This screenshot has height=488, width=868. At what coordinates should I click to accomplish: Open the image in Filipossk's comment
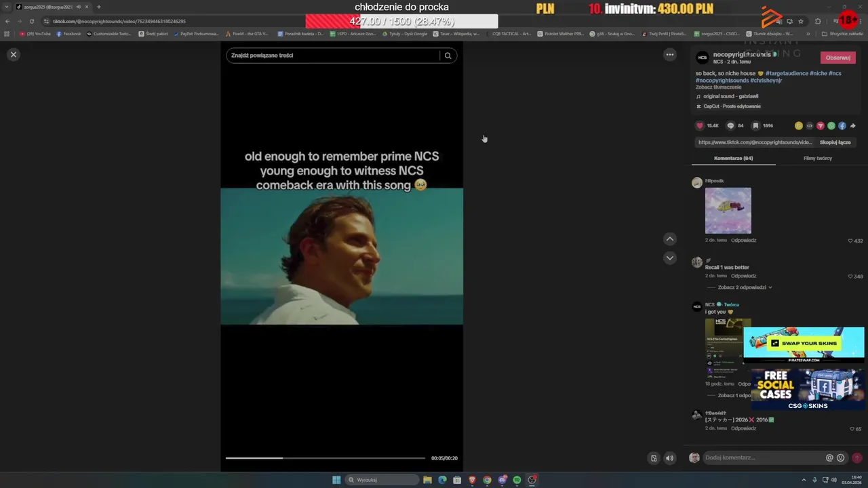tap(728, 211)
